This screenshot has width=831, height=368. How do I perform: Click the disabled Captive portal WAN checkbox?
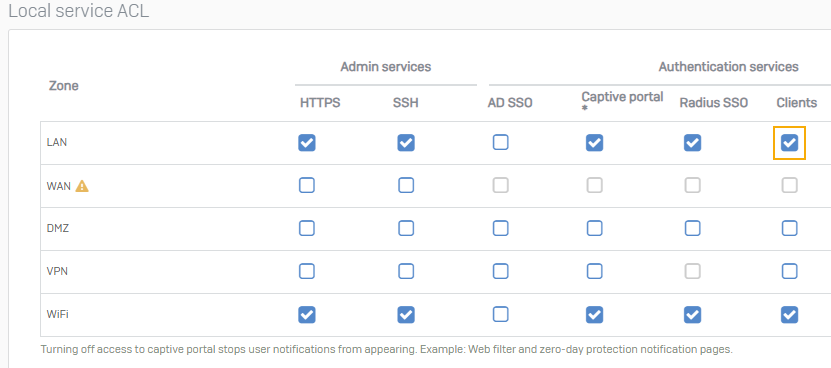coord(595,185)
